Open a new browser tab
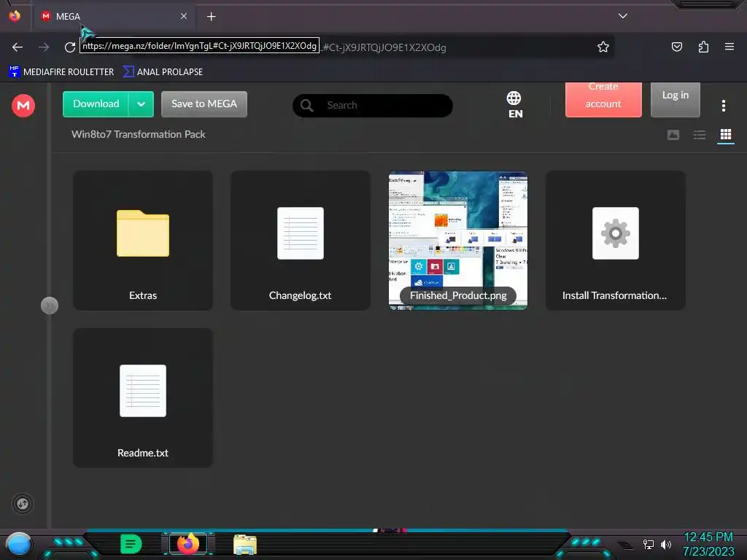747x560 pixels. [211, 17]
